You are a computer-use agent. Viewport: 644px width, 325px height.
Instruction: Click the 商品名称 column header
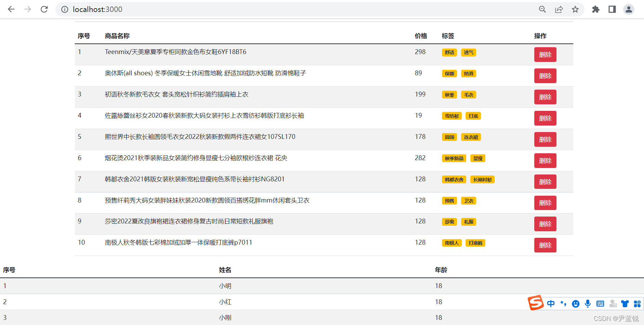[117, 36]
